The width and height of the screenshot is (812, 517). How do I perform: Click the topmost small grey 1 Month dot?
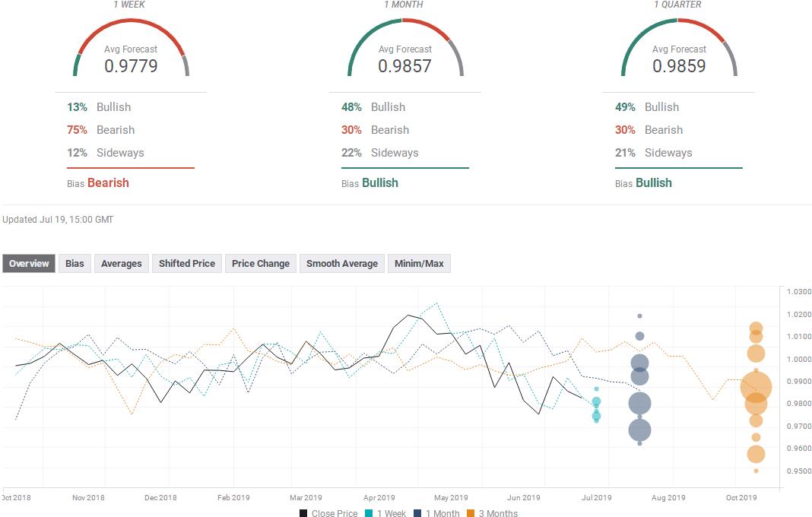coord(639,316)
